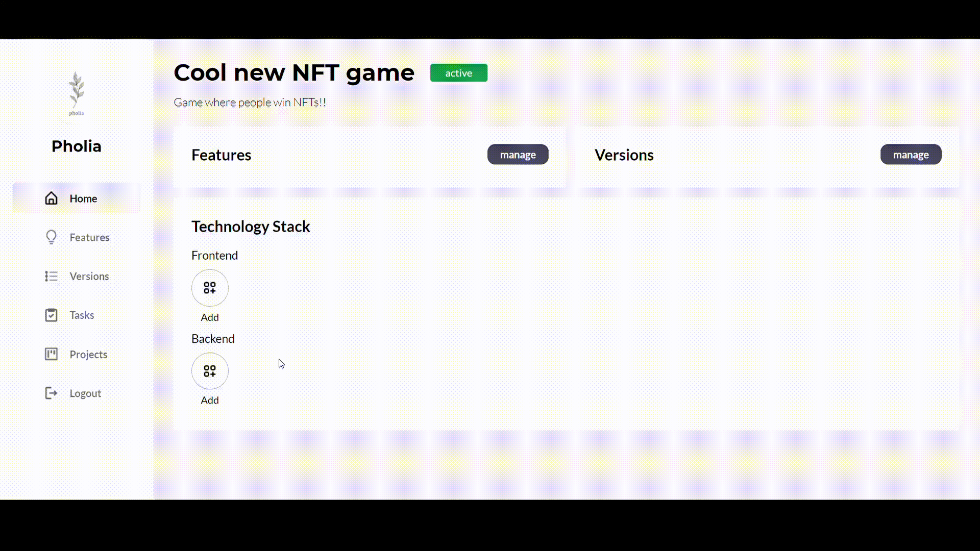980x551 pixels.
Task: Click the Add label under Frontend
Action: tap(210, 317)
